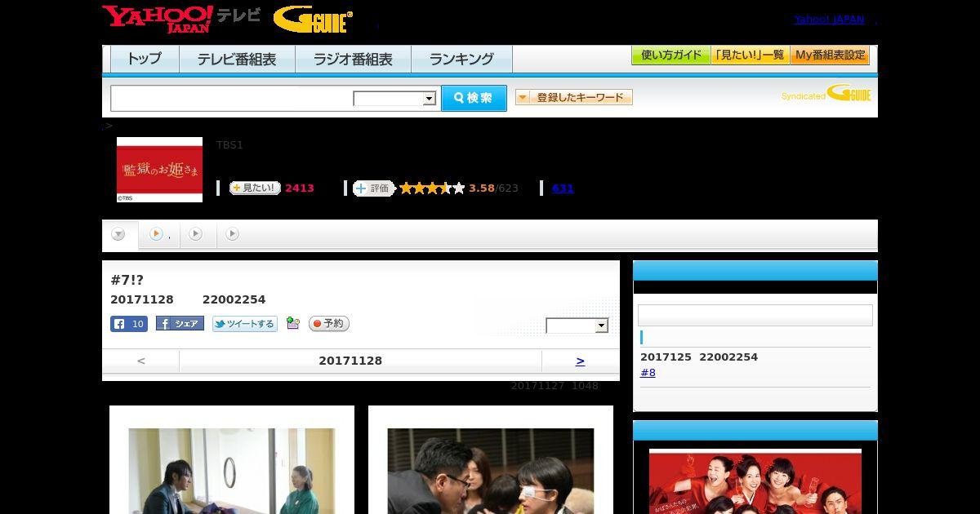This screenshot has width=980, height=514.
Task: Go to the ランキング tab
Action: pos(461,59)
